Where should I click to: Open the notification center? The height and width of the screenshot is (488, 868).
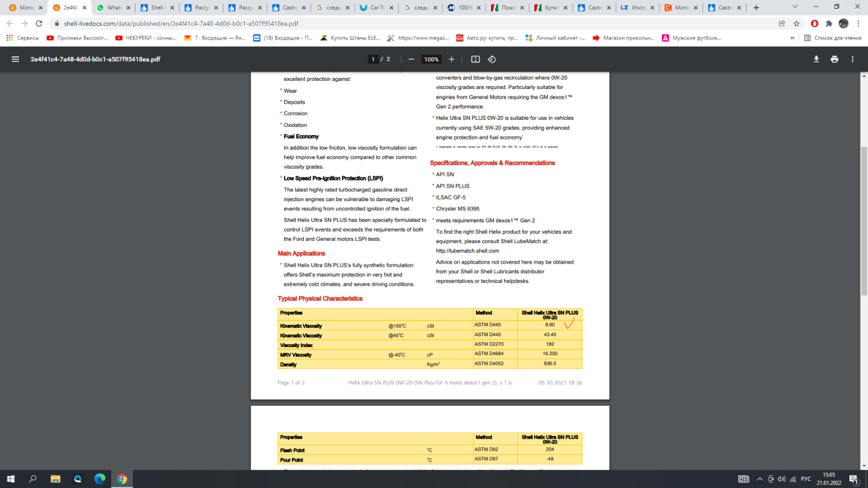[853, 479]
